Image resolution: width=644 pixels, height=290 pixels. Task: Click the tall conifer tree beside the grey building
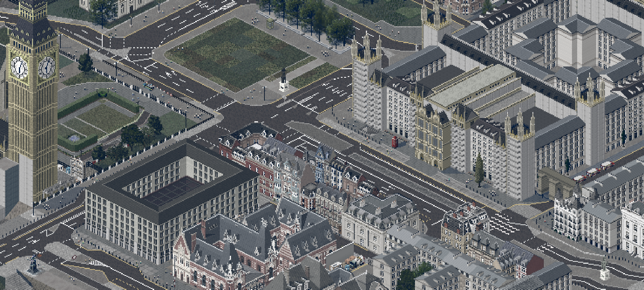point(479,170)
